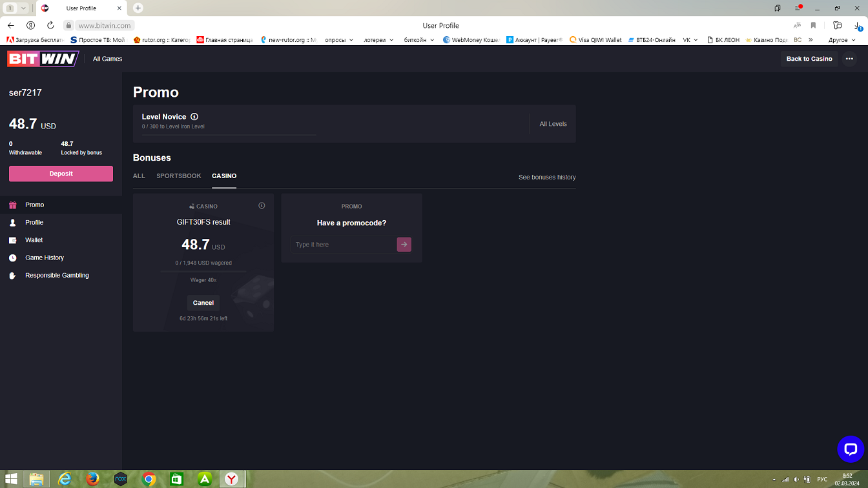Screen dimensions: 868x488
Task: Open browser downloads icon
Action: click(858, 25)
